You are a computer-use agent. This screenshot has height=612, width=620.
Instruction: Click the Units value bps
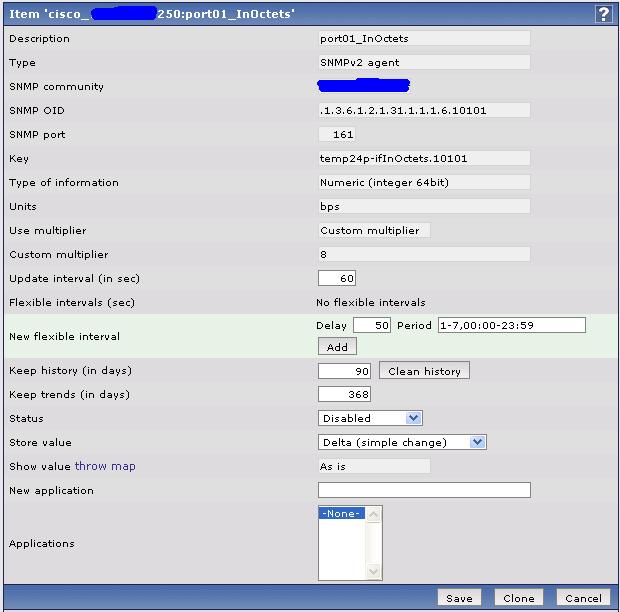(x=424, y=206)
